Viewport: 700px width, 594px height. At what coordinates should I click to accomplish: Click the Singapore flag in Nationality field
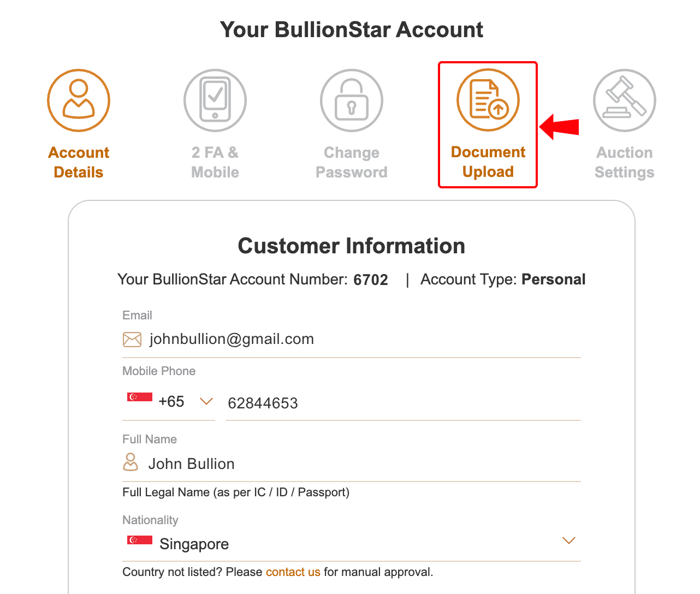[140, 540]
